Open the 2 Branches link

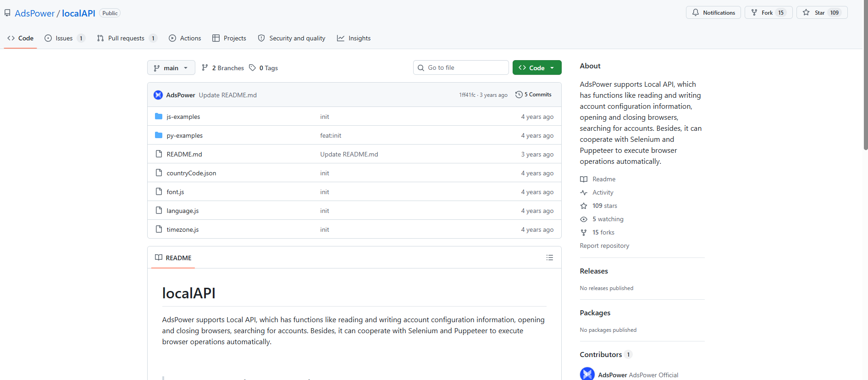223,68
